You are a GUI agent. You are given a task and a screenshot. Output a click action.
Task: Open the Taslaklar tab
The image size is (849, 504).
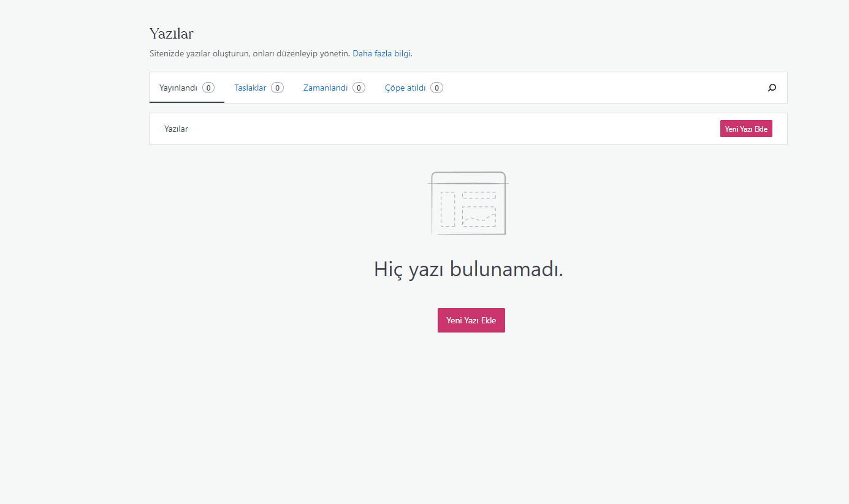tap(250, 88)
